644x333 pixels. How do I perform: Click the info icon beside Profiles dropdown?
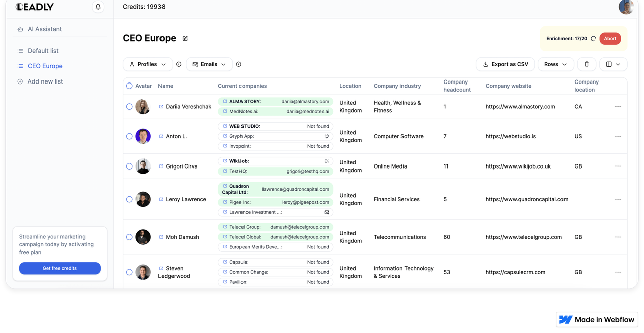(179, 64)
